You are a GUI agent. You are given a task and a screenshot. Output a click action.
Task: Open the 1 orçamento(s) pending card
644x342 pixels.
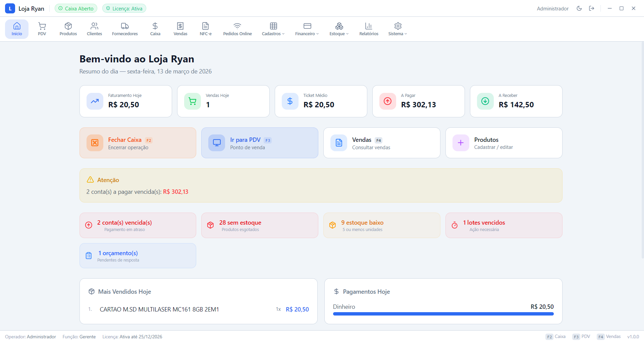click(138, 256)
